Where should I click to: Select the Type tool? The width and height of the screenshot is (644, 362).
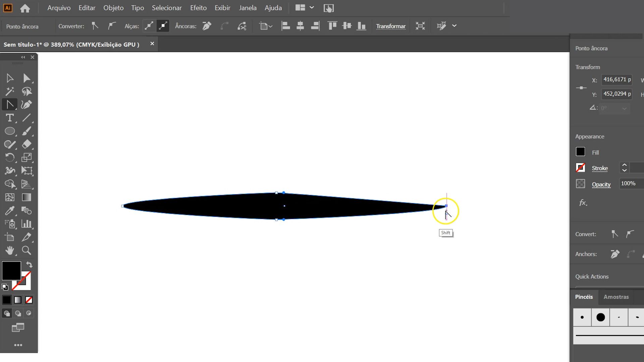[x=10, y=118]
